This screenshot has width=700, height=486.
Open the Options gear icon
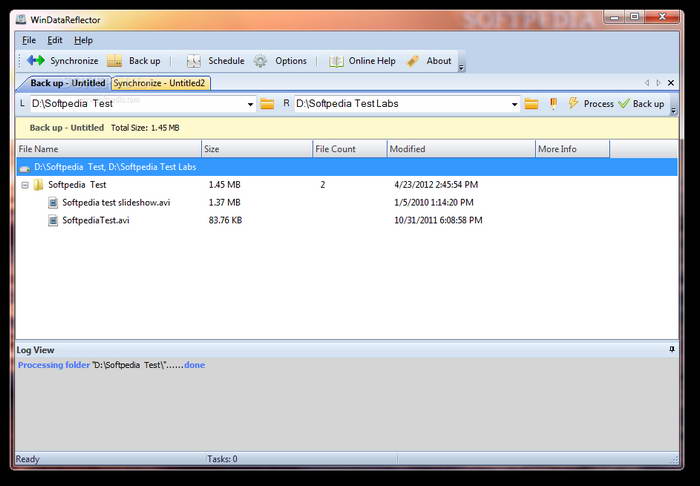(260, 61)
